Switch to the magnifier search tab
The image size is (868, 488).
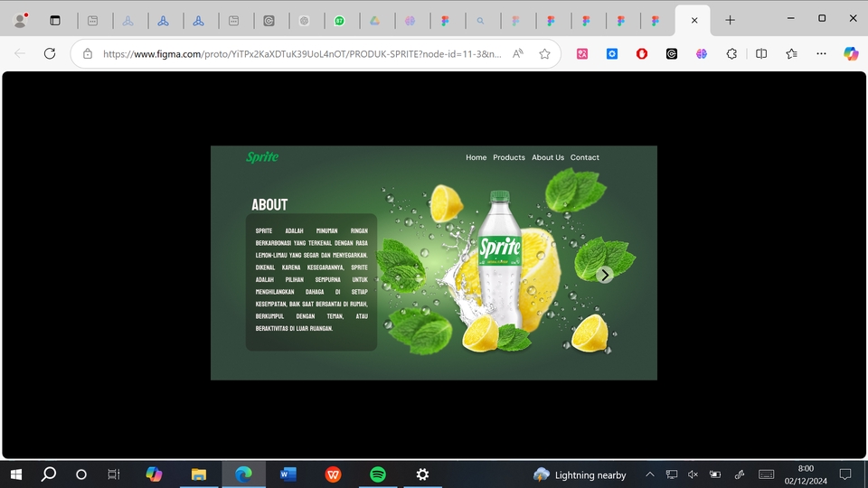coord(480,21)
